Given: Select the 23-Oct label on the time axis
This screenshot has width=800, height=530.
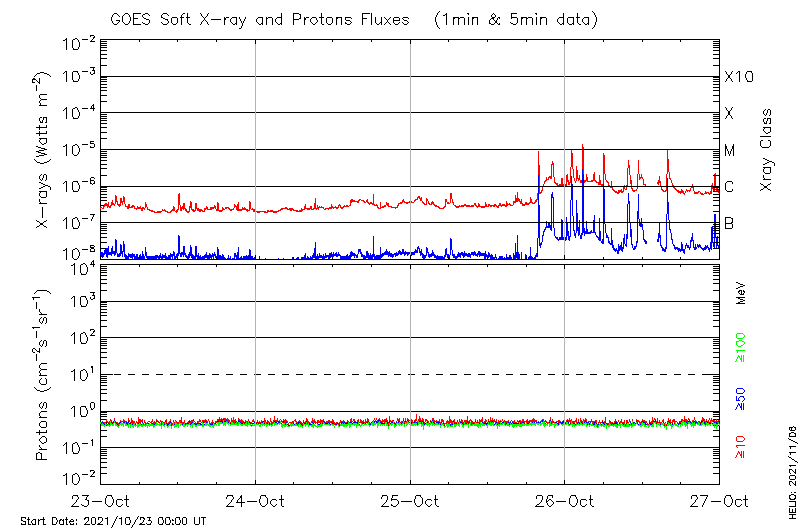Looking at the screenshot, I should pyautogui.click(x=102, y=500).
